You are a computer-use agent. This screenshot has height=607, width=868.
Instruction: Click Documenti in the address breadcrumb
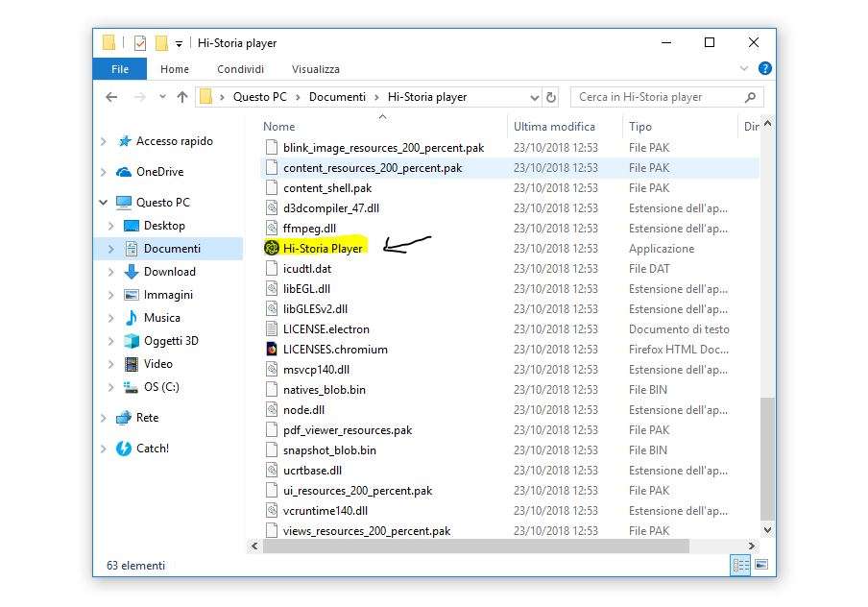tap(337, 97)
